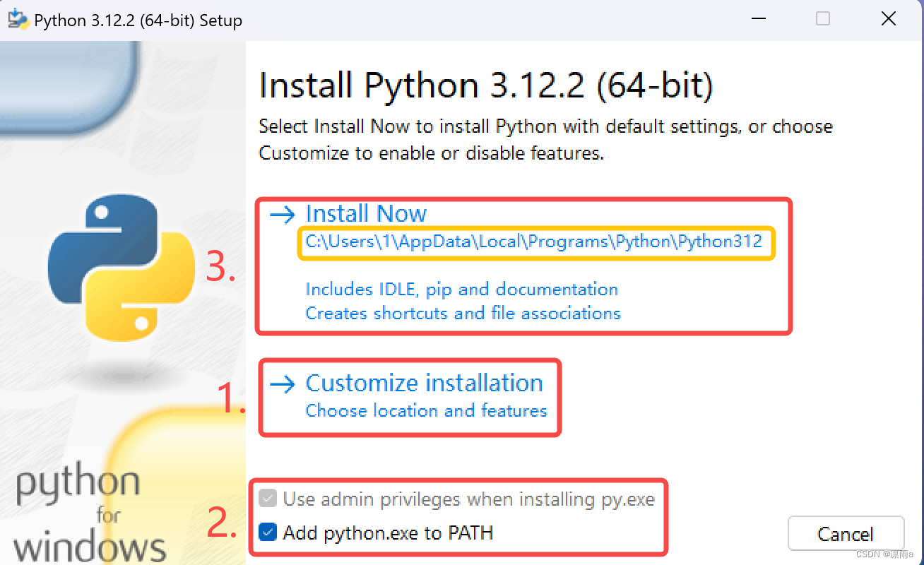Click 'Choose location and features' text

tap(426, 410)
